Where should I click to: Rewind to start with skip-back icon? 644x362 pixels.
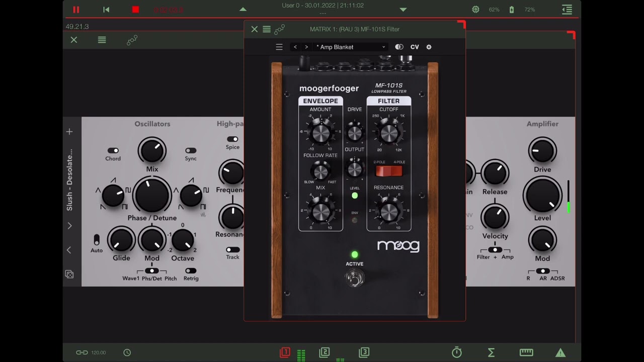106,10
